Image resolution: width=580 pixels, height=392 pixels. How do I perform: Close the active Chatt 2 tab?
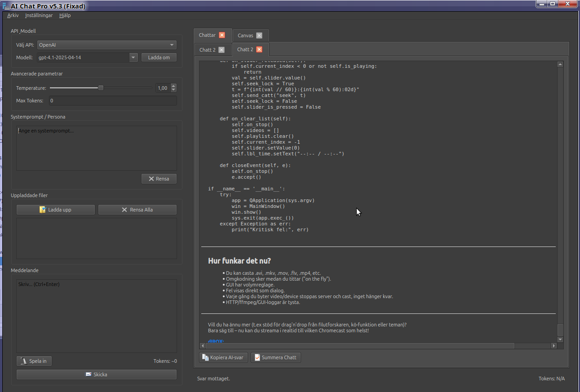(x=259, y=49)
